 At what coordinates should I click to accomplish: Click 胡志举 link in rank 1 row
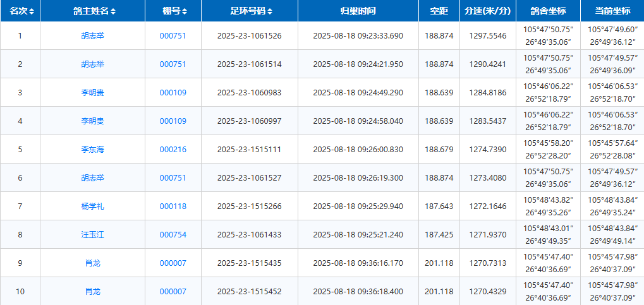[92, 36]
